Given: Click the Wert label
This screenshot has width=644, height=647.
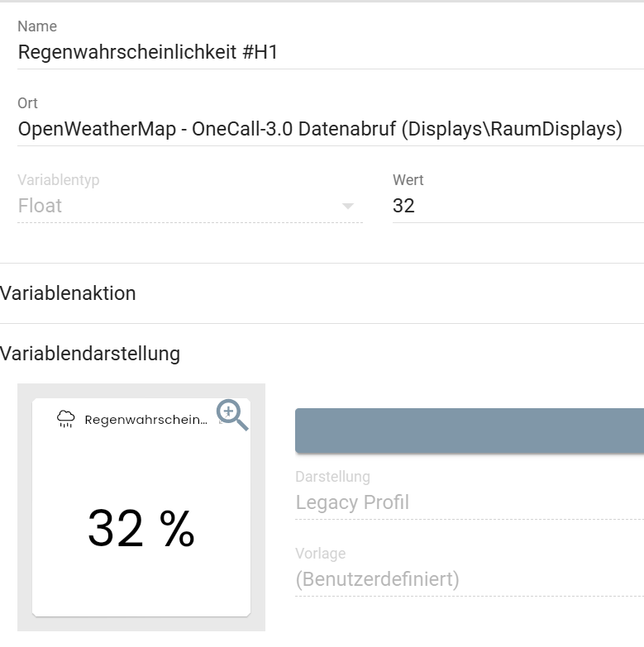Looking at the screenshot, I should (x=408, y=179).
